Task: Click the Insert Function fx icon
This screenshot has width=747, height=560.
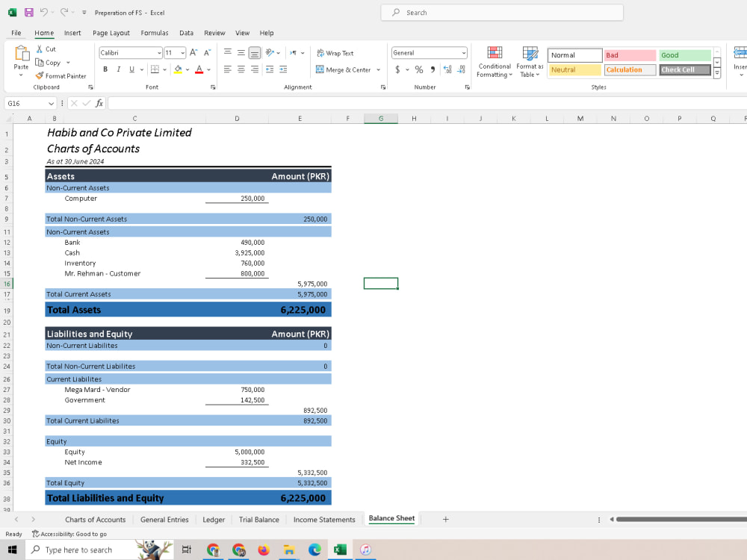Action: 99,103
